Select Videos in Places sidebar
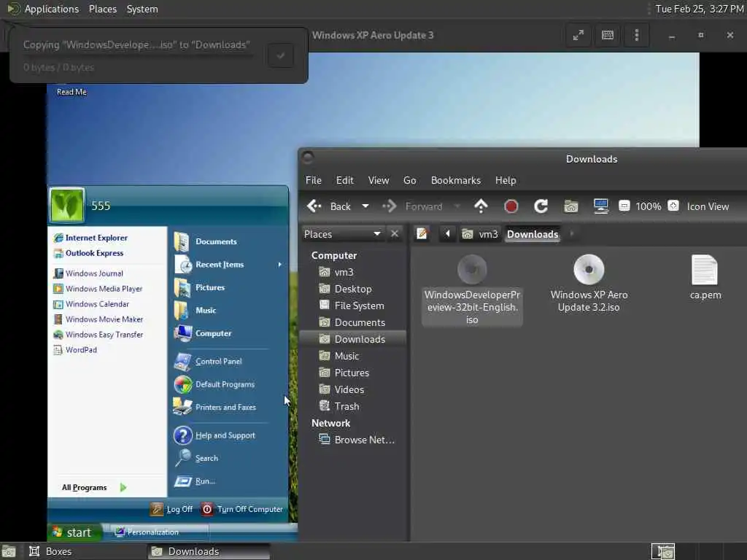The width and height of the screenshot is (747, 560). tap(353, 389)
